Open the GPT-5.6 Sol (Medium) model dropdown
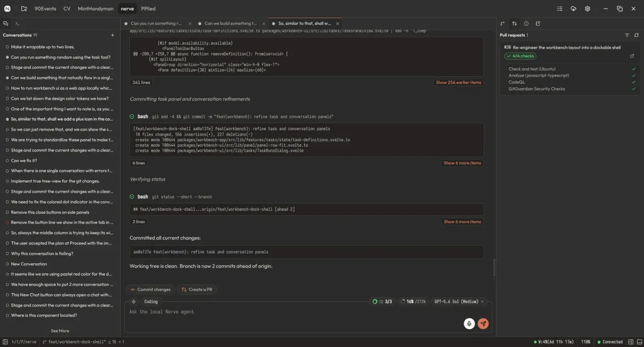The width and height of the screenshot is (644, 347). 459,301
